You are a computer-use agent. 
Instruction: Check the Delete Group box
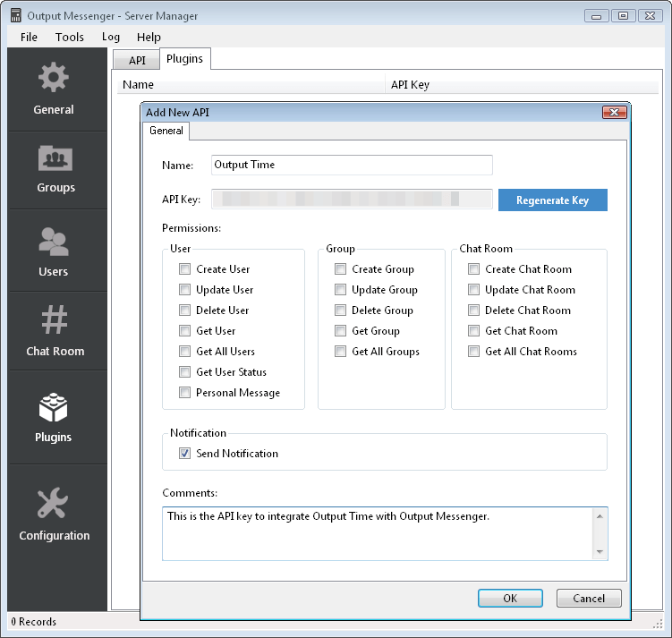tap(340, 310)
